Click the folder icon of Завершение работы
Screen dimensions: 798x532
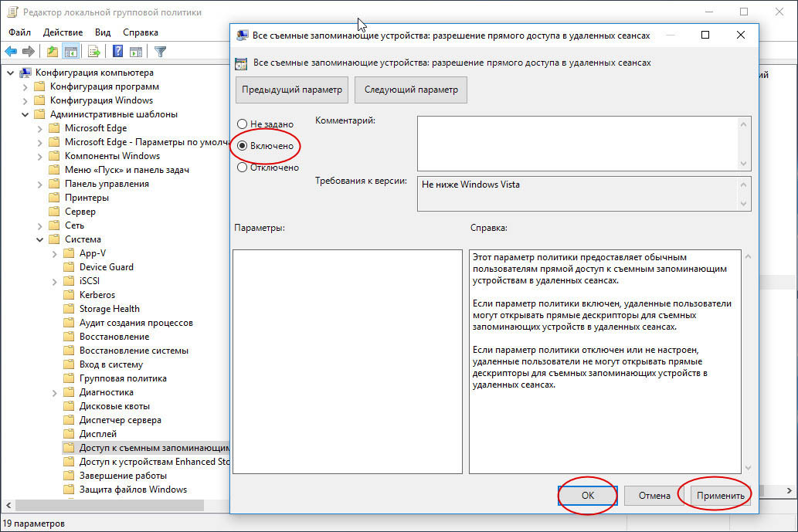click(69, 475)
